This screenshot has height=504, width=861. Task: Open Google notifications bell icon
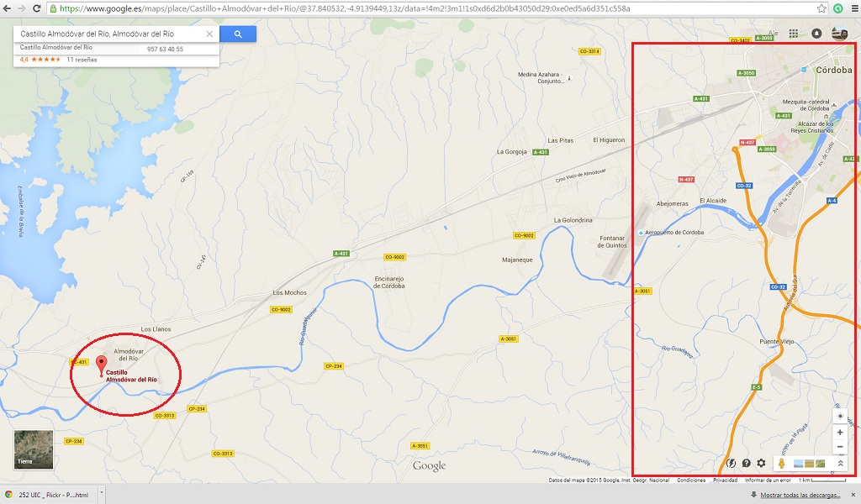[816, 34]
